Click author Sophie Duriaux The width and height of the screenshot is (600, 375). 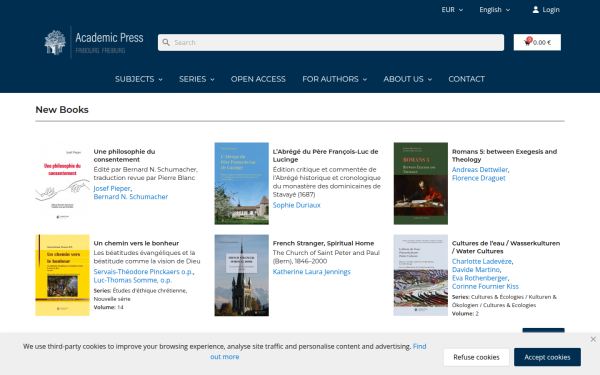pos(297,205)
